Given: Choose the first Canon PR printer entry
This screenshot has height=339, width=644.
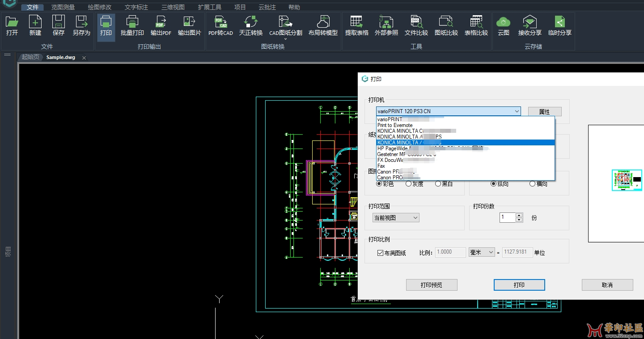Looking at the screenshot, I should pyautogui.click(x=465, y=172).
